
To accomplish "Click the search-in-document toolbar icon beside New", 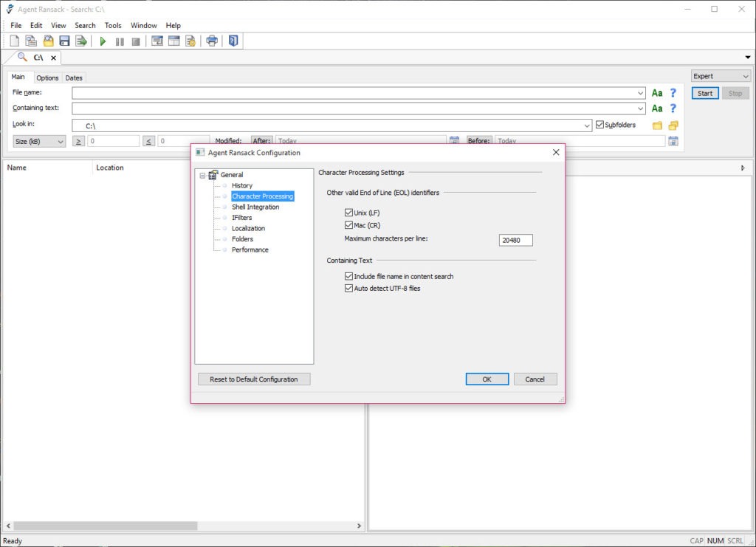I will point(31,41).
